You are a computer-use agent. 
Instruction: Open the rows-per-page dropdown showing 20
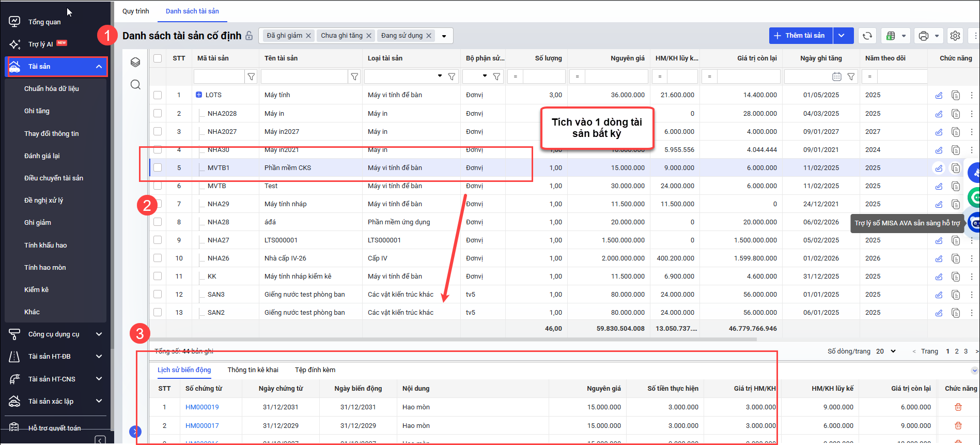(885, 351)
